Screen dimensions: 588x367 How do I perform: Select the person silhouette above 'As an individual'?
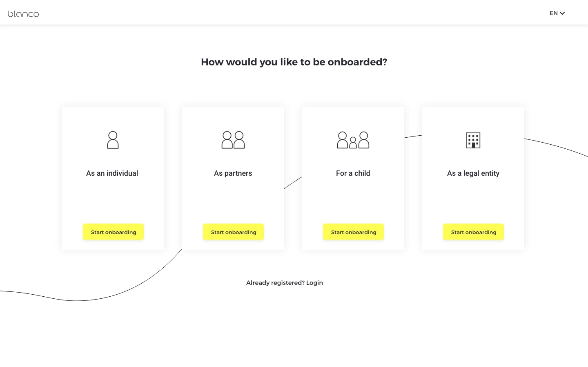click(x=113, y=140)
